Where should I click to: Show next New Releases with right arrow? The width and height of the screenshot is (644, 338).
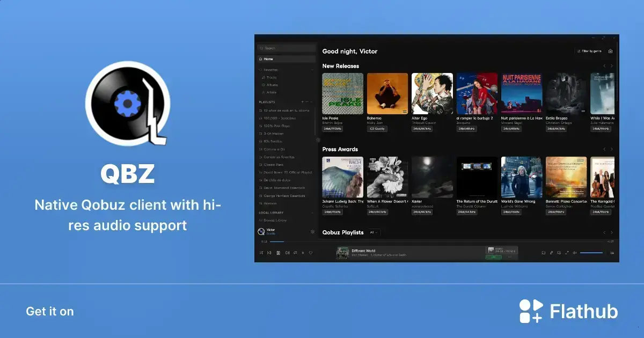point(611,66)
